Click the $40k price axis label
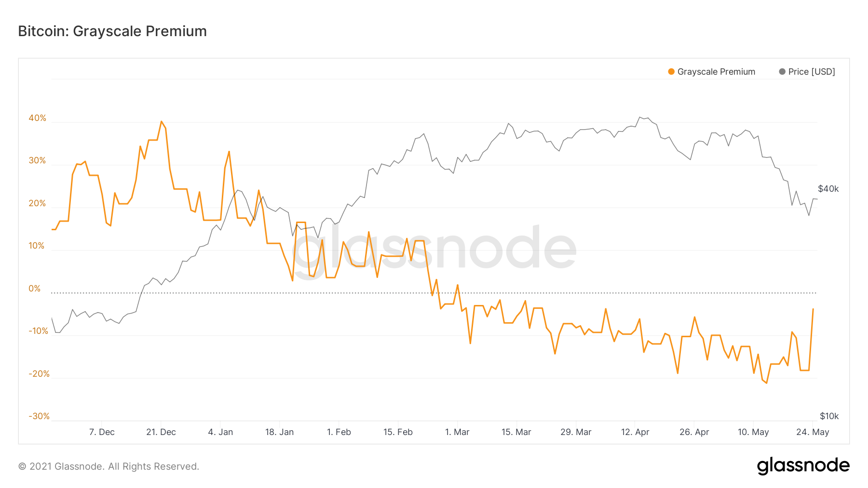Viewport: 868px width, 488px height. 828,189
